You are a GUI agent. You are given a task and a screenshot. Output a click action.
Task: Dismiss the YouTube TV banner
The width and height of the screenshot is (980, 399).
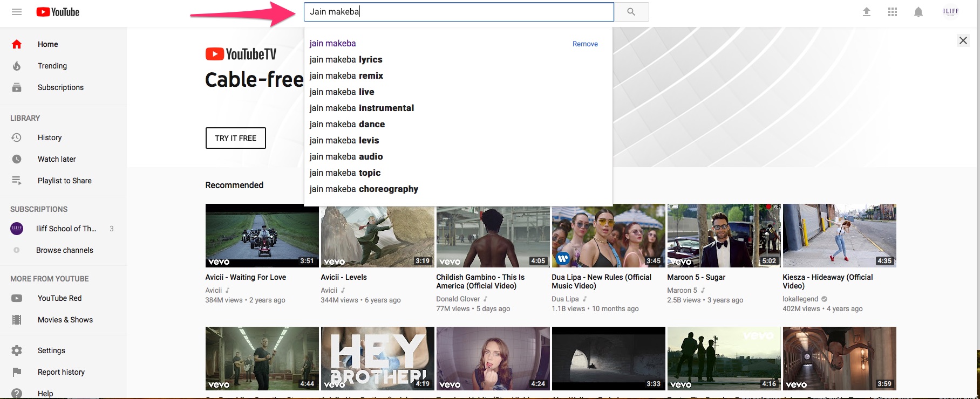[x=963, y=40]
